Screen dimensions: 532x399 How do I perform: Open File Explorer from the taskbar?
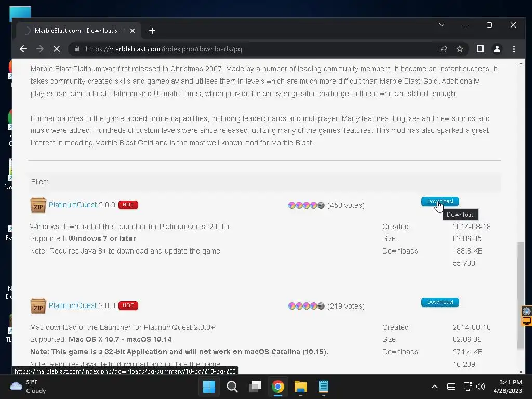point(301,387)
